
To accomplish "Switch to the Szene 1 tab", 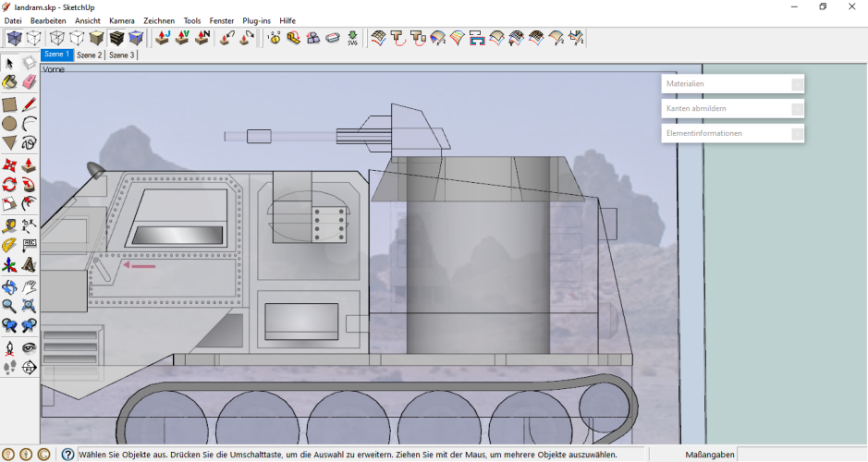I will point(57,55).
